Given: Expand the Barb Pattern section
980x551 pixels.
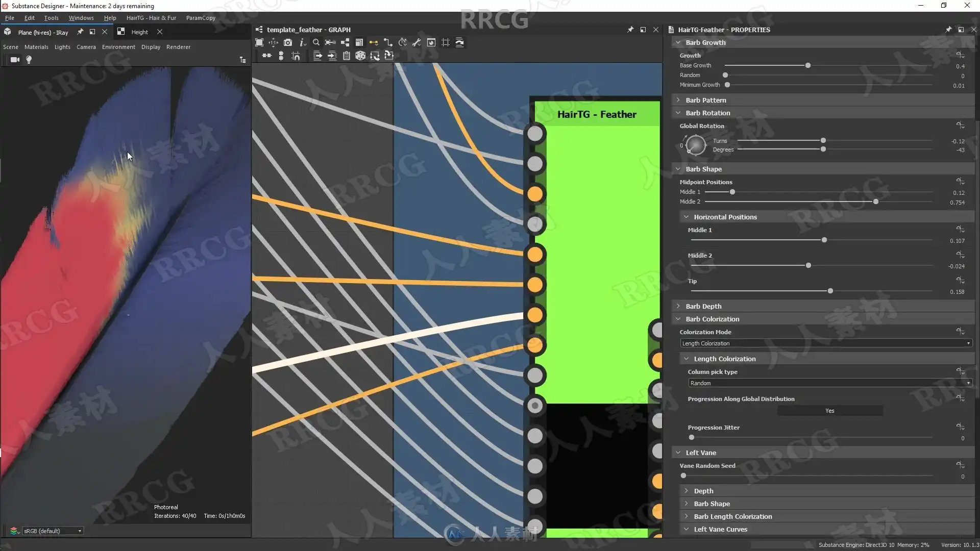Looking at the screenshot, I should point(705,100).
